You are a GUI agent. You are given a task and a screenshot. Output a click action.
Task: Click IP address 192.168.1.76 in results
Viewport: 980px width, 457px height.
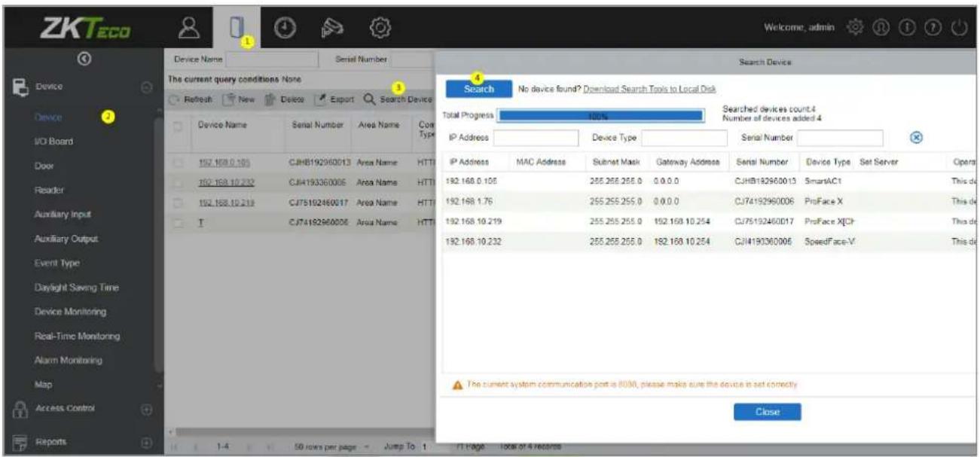coord(468,202)
